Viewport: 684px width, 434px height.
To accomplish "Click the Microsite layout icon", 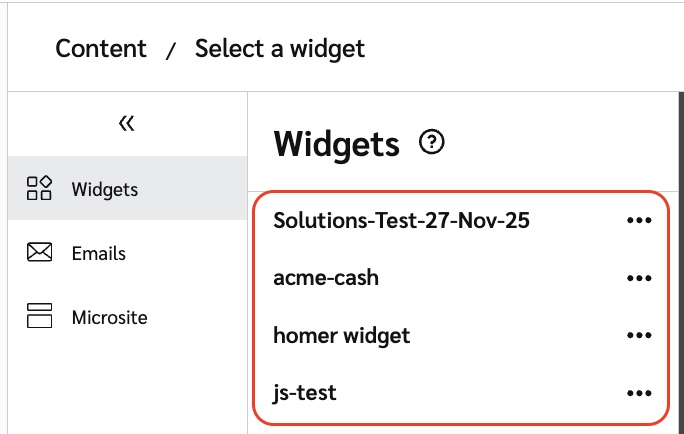I will click(x=39, y=318).
